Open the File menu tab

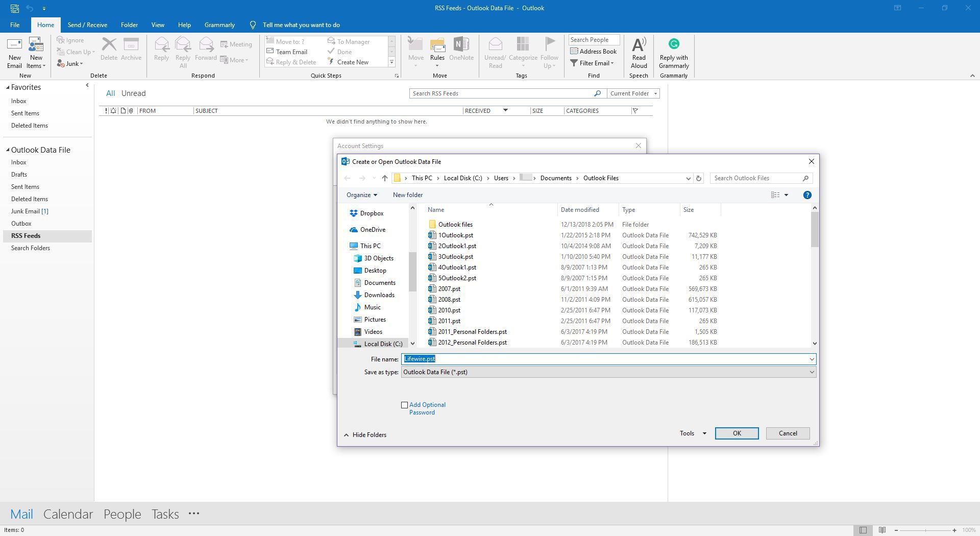coord(15,25)
